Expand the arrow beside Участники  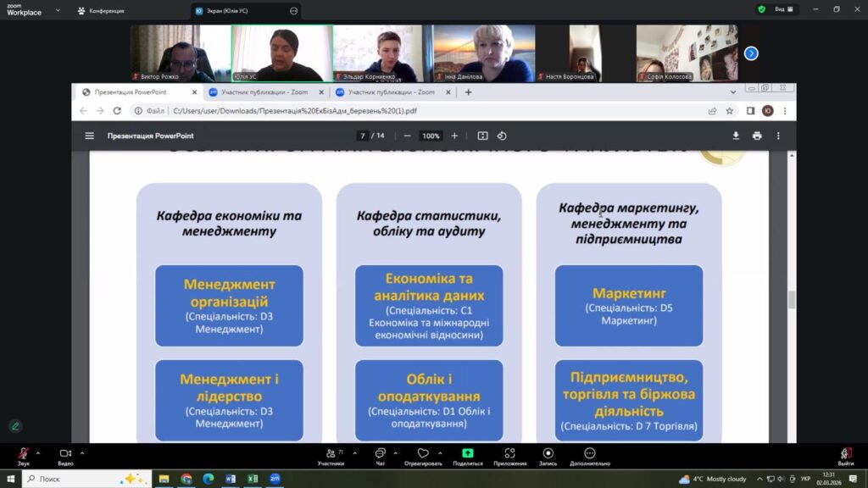(x=354, y=452)
